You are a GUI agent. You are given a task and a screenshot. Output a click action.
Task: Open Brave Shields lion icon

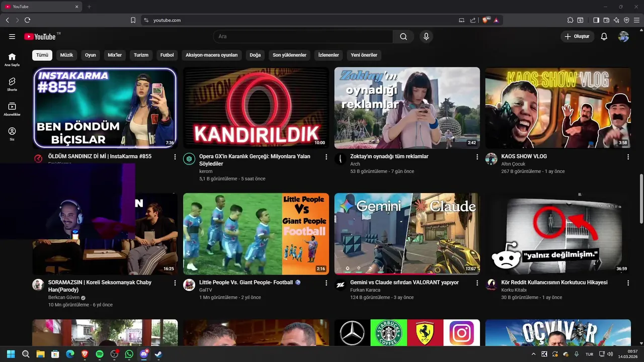click(x=486, y=20)
